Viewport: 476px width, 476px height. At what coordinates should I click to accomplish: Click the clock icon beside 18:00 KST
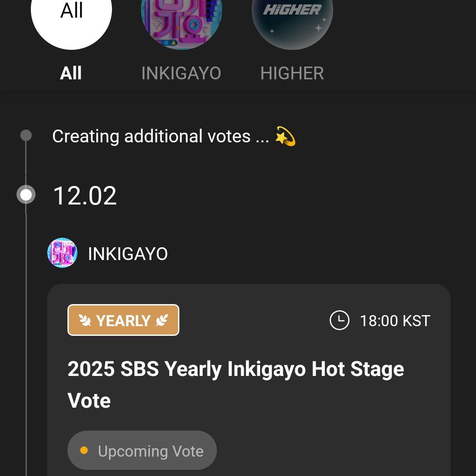(x=339, y=320)
